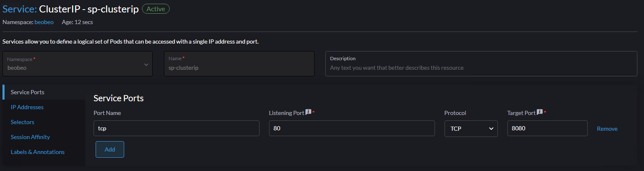This screenshot has width=644, height=171.
Task: Go to the Session Affinity tab
Action: click(x=30, y=137)
